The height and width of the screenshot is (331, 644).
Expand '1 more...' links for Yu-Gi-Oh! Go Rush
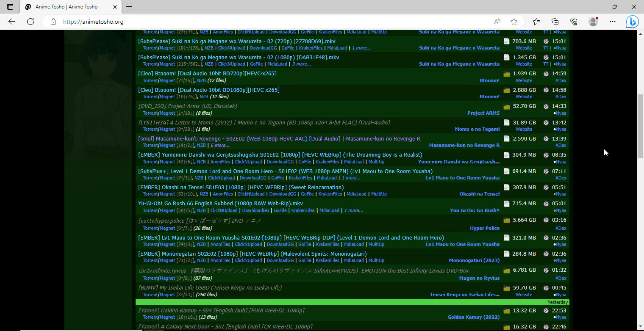point(353,211)
